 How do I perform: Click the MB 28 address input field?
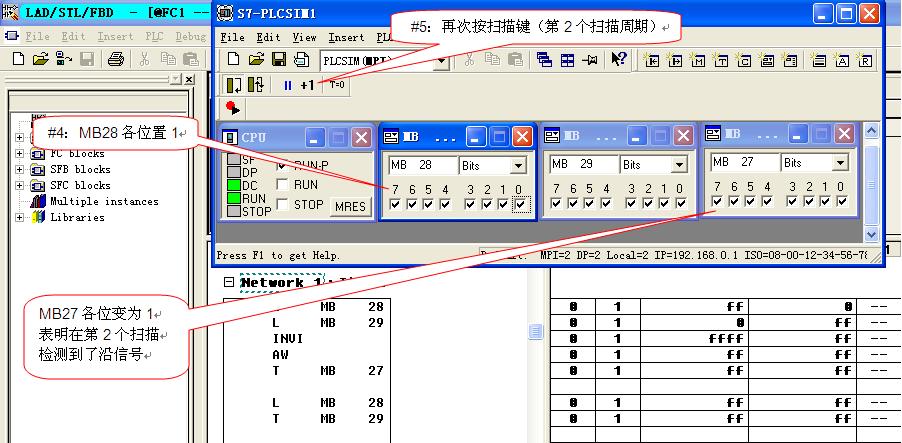423,166
